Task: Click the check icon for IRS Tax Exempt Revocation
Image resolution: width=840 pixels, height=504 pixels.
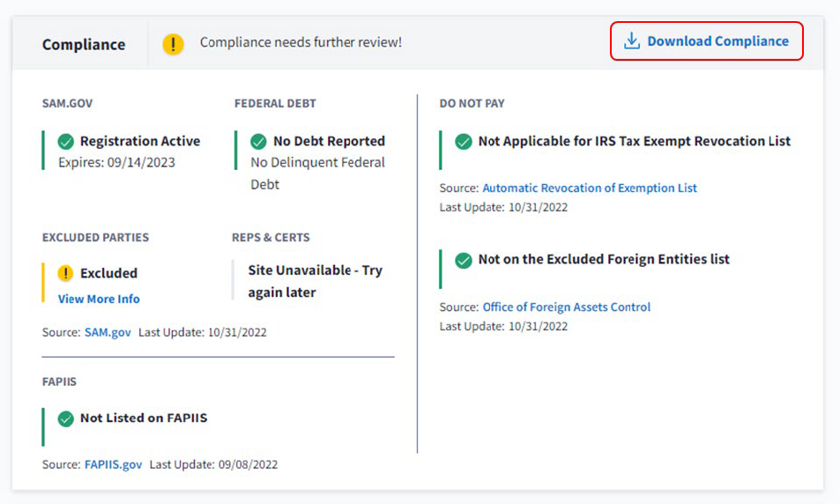Action: tap(464, 141)
